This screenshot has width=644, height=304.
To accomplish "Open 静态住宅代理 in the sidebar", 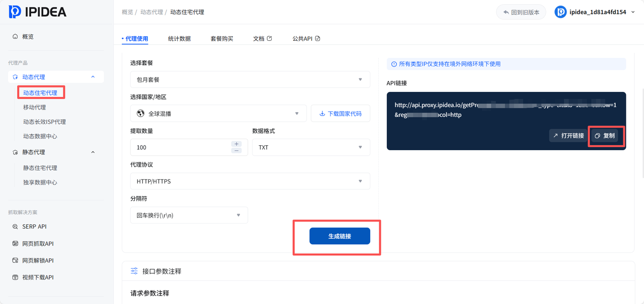I will (40, 168).
